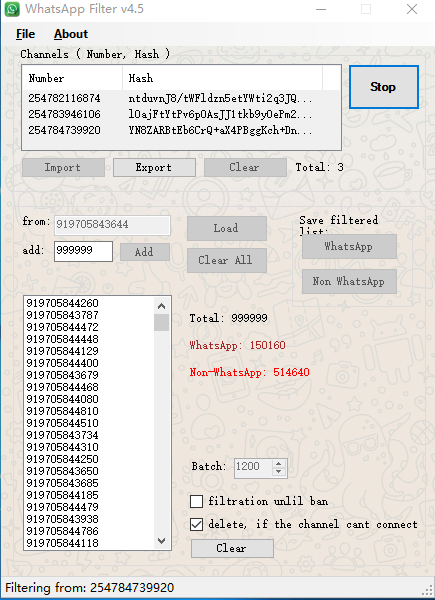Image resolution: width=435 pixels, height=600 pixels.
Task: Select number 919705843734 in list
Action: click(62, 435)
